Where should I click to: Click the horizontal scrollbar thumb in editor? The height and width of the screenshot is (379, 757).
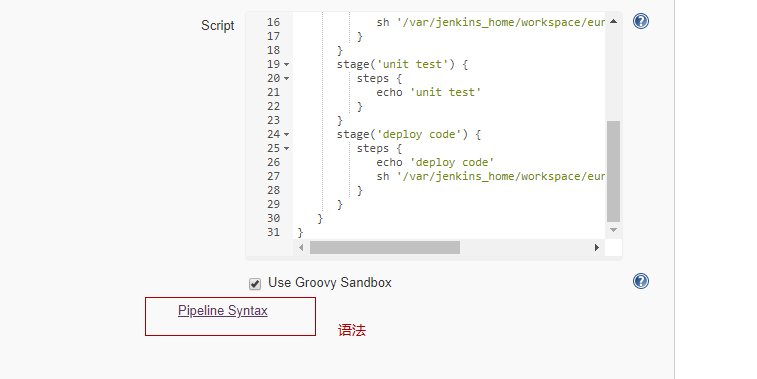[x=385, y=248]
